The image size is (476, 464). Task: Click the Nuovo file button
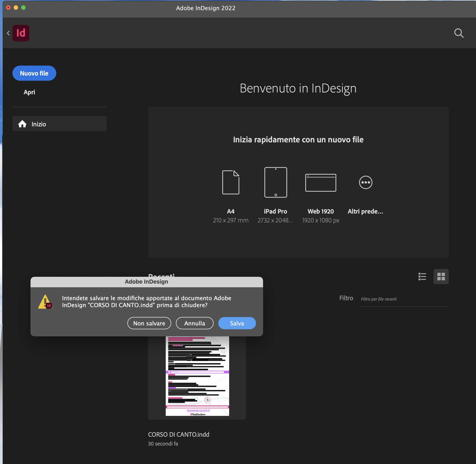click(x=34, y=73)
